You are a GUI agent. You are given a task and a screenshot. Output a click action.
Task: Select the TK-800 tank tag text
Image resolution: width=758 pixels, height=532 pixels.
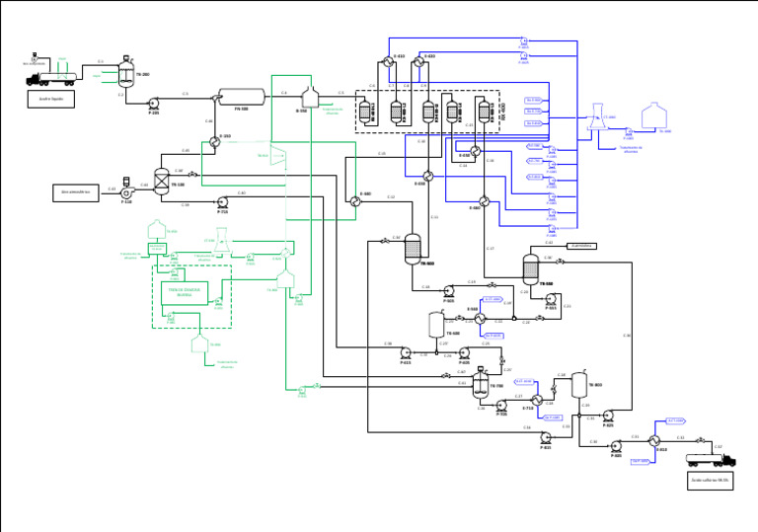pyautogui.click(x=595, y=385)
